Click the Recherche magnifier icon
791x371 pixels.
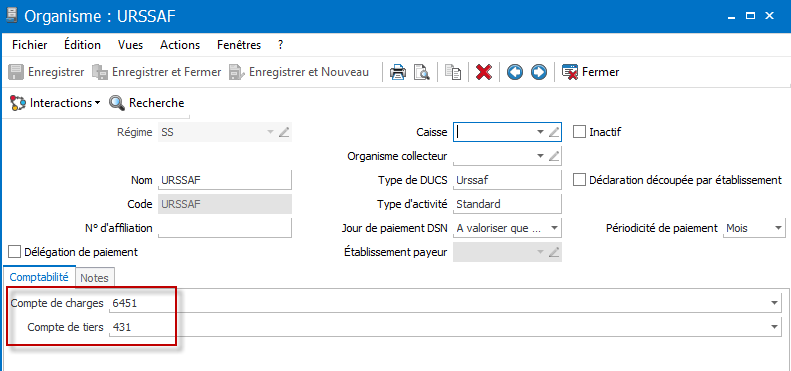pyautogui.click(x=117, y=103)
